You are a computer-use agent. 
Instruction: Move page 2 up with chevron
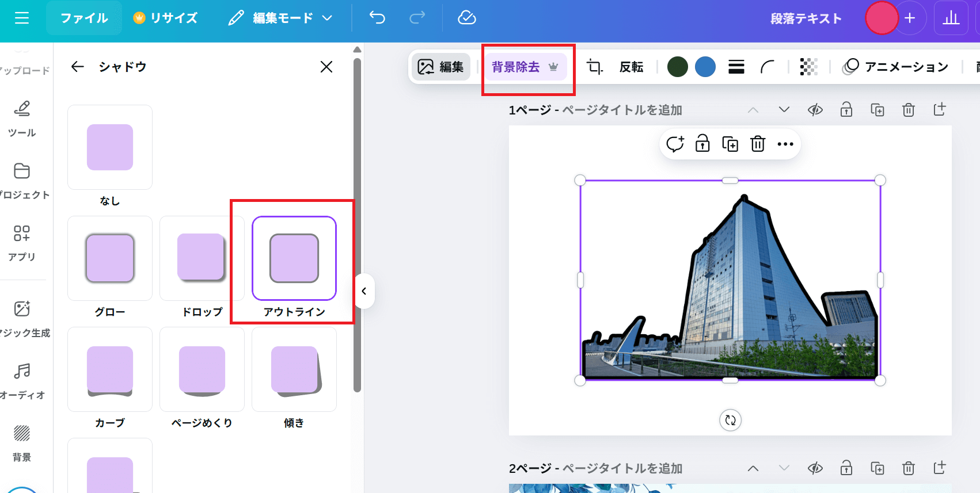(x=753, y=468)
